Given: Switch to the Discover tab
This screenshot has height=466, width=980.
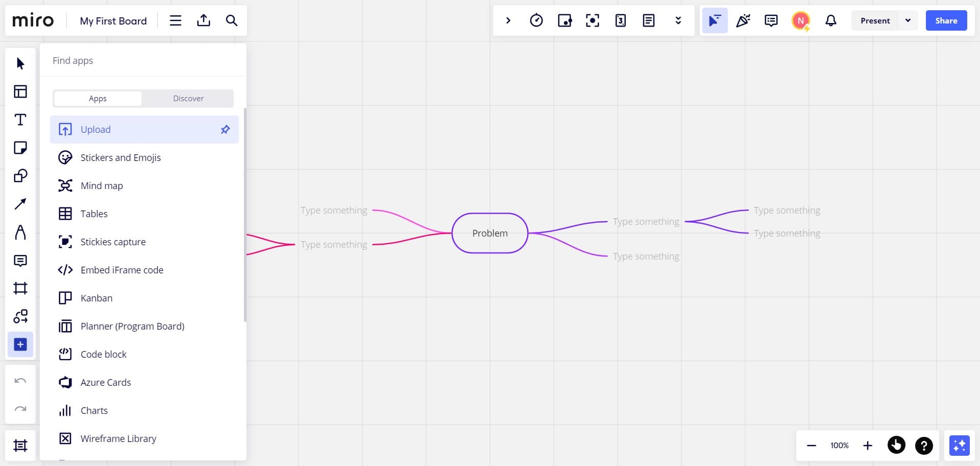Looking at the screenshot, I should (x=188, y=99).
